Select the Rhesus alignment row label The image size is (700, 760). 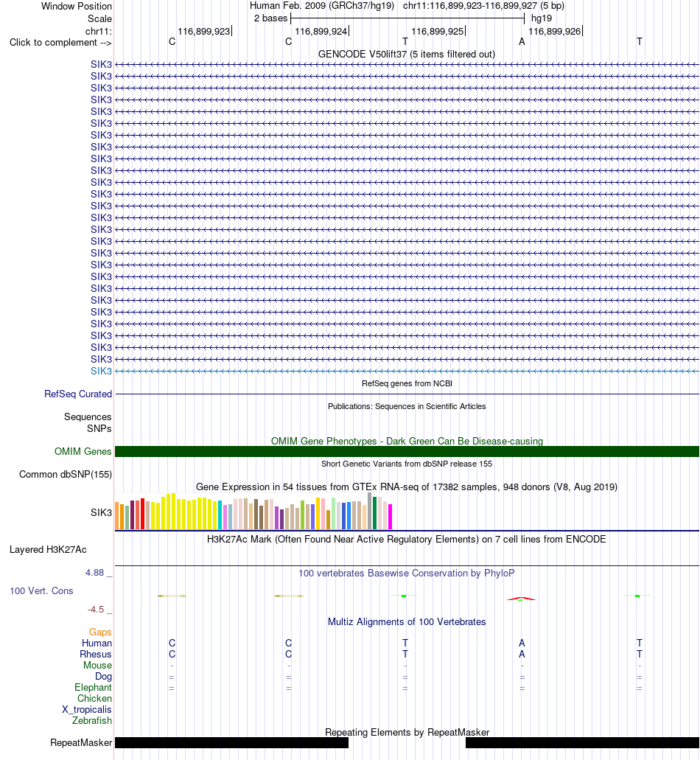pyautogui.click(x=96, y=655)
